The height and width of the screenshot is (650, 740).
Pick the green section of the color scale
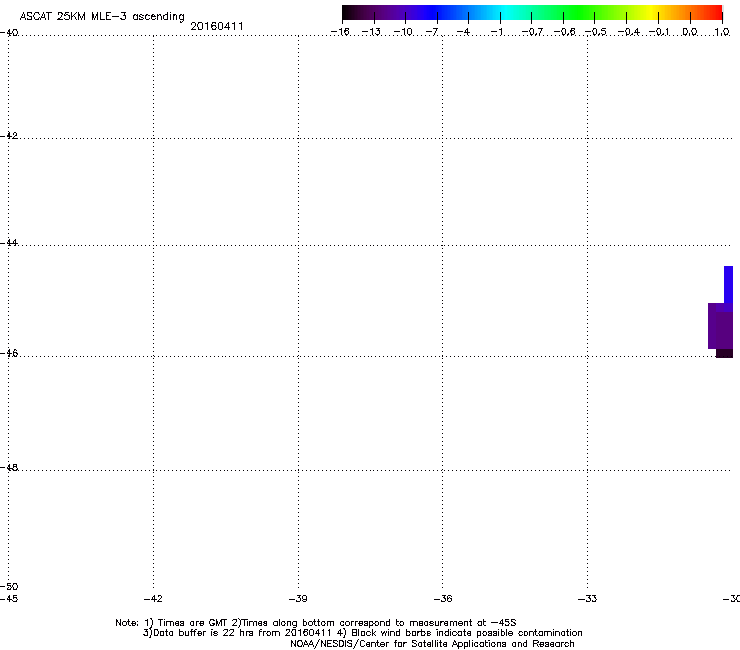pos(580,13)
